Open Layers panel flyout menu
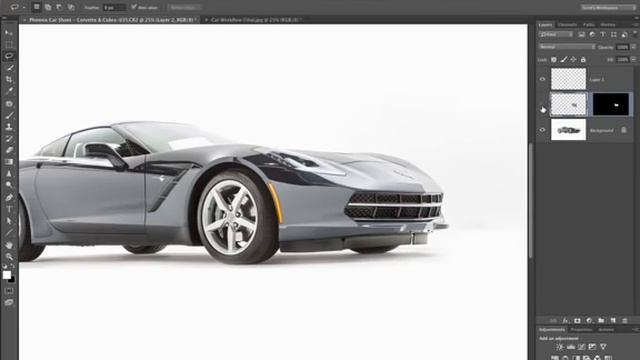The width and height of the screenshot is (640, 360). 636,25
